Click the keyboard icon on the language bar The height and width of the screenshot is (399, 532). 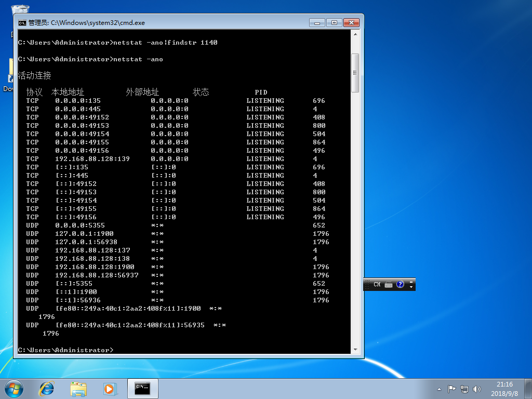click(x=389, y=284)
